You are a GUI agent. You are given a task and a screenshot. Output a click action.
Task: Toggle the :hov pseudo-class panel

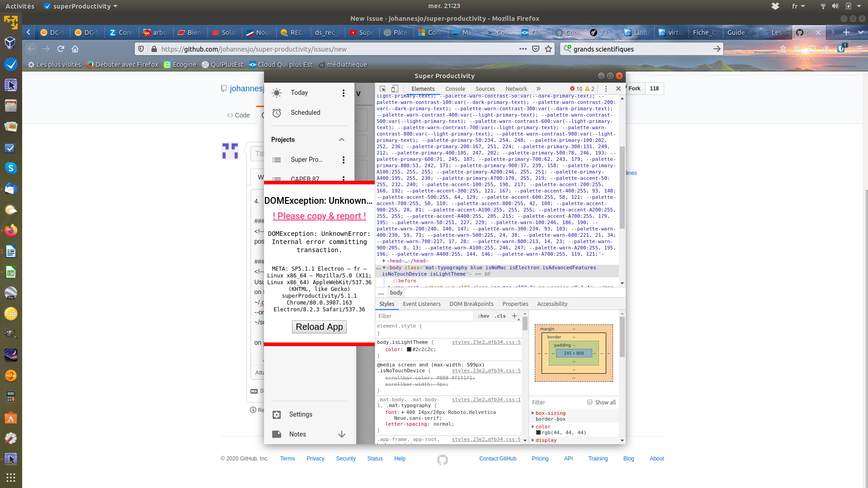coord(484,316)
